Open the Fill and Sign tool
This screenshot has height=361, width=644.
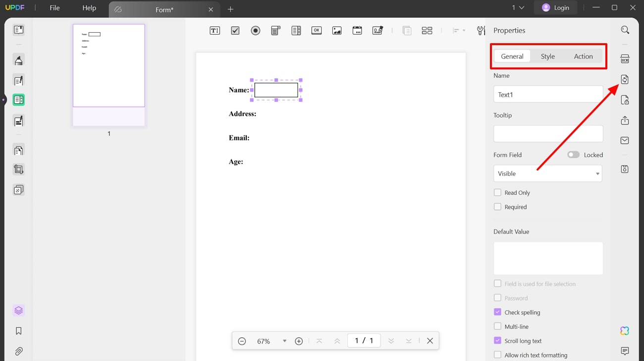(19, 121)
